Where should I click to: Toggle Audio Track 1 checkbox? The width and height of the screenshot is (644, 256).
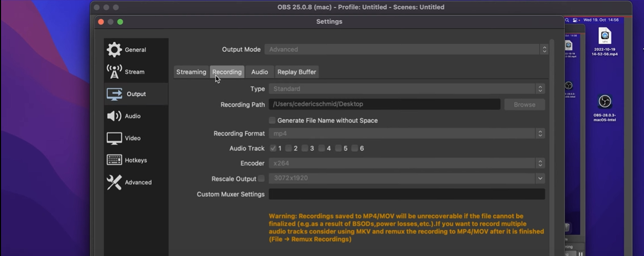273,148
